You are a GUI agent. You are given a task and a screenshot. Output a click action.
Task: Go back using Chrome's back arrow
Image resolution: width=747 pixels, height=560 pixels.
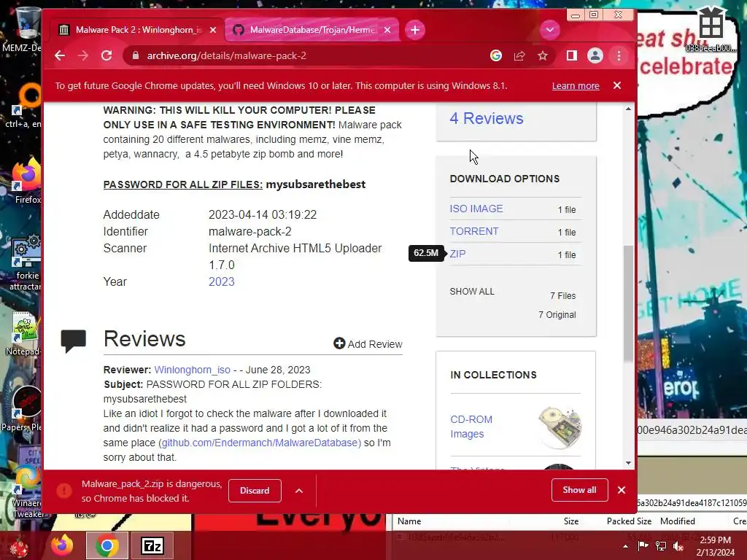tap(60, 55)
